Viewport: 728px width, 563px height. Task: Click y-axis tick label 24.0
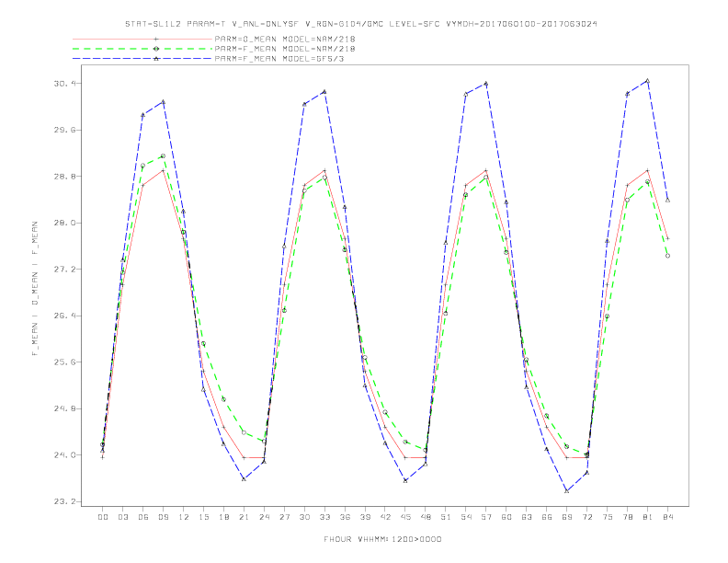64,455
